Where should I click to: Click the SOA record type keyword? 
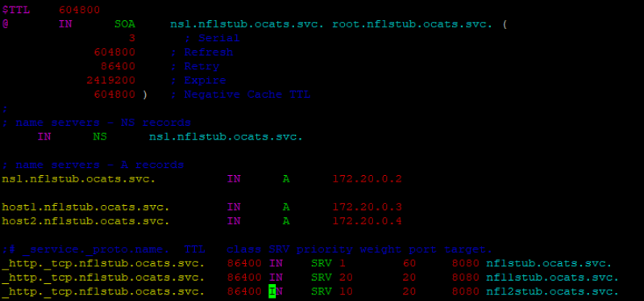pyautogui.click(x=125, y=24)
